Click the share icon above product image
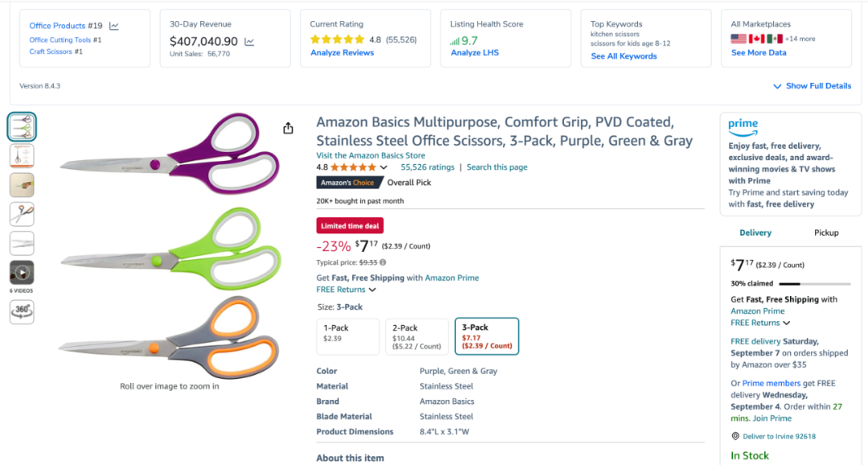Image resolution: width=868 pixels, height=465 pixels. pyautogui.click(x=288, y=129)
